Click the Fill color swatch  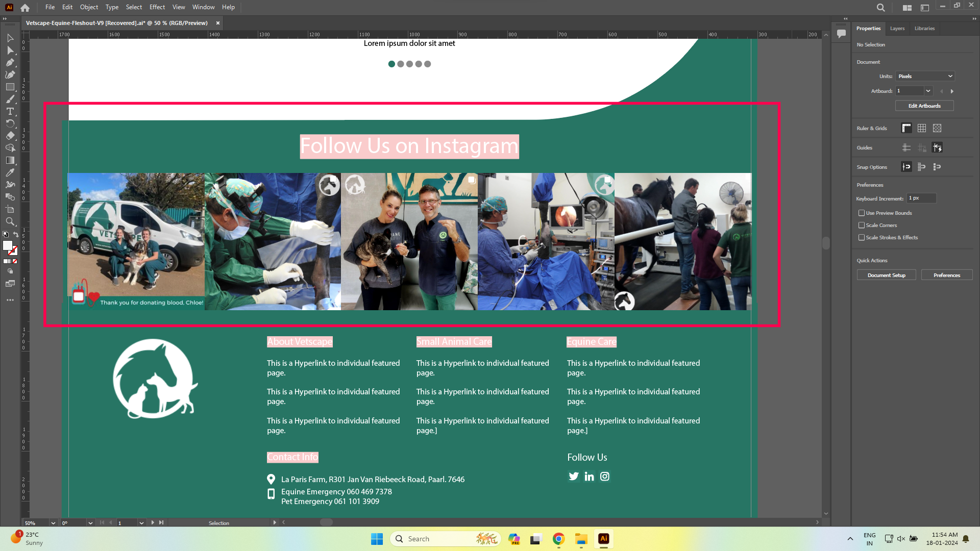point(8,245)
